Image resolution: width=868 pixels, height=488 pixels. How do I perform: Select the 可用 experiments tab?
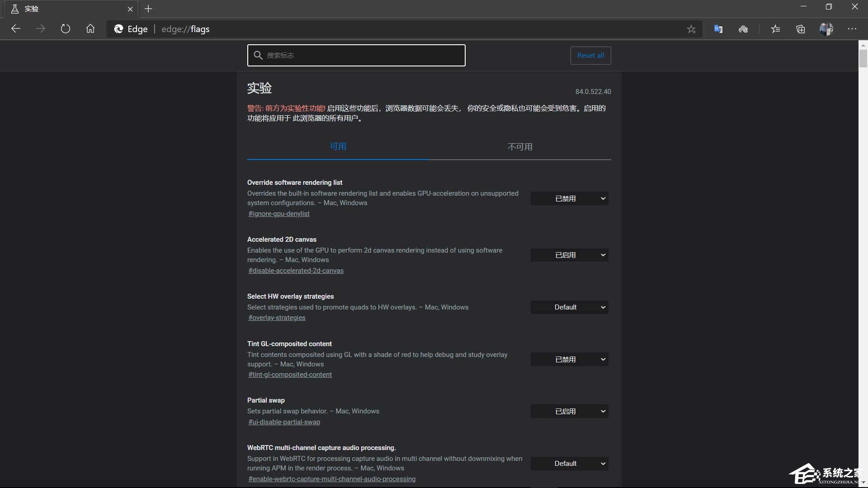pos(338,146)
